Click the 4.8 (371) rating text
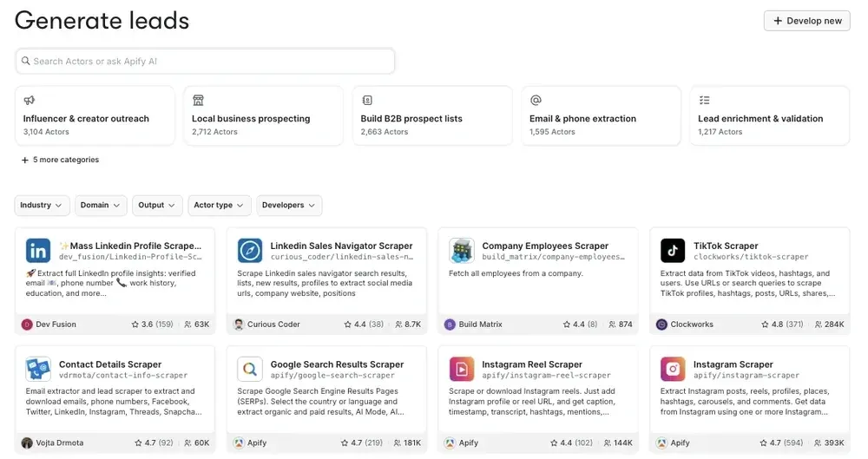Viewport: 868px width, 459px height. click(x=787, y=325)
